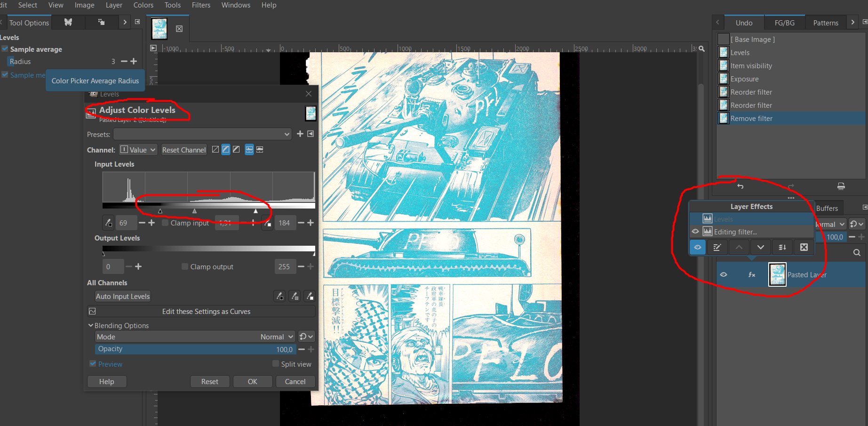The image size is (868, 426).
Task: Open layer mode group switcher in Layers panel
Action: point(857,224)
